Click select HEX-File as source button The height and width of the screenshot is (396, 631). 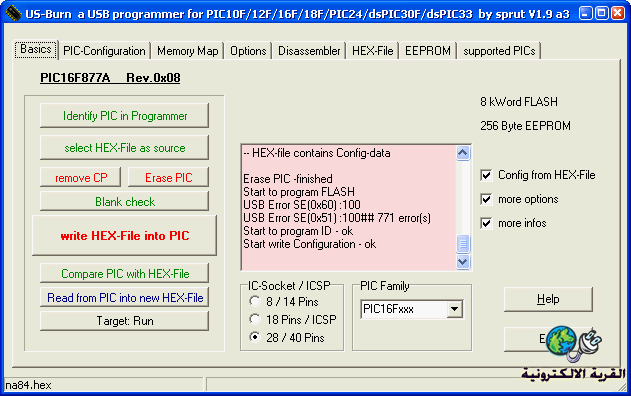pyautogui.click(x=124, y=148)
